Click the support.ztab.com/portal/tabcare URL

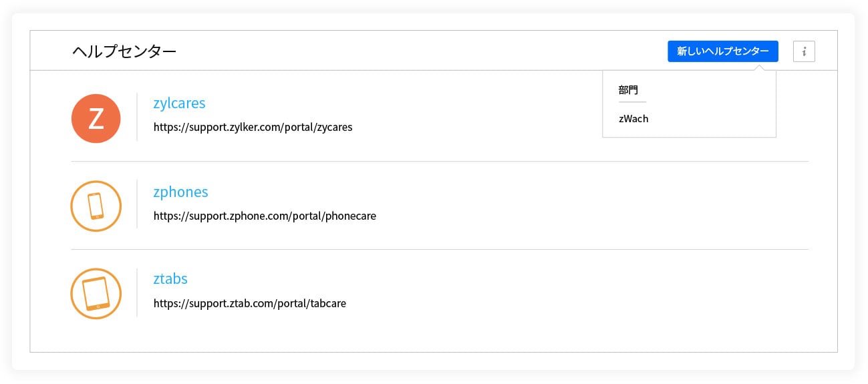point(250,303)
